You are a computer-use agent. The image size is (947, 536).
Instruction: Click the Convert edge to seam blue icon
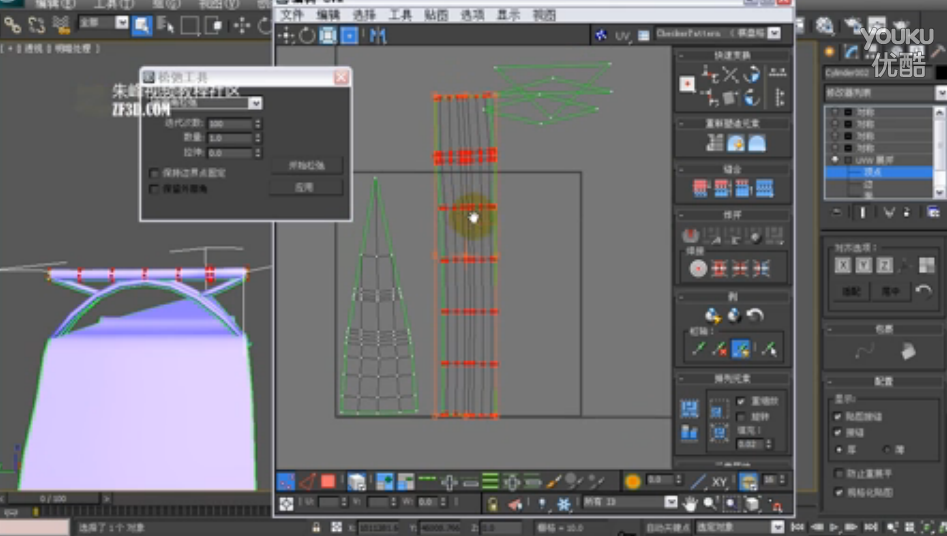(x=740, y=349)
